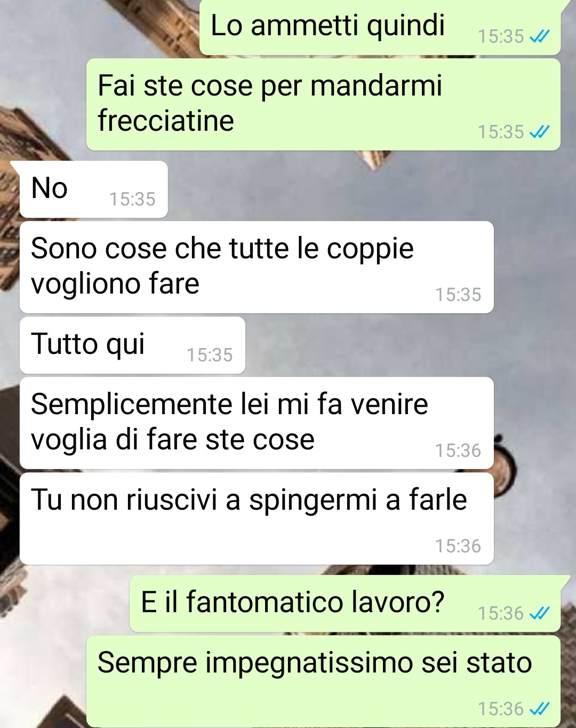The height and width of the screenshot is (728, 576).
Task: Tap the 15:36 timestamp under 'spingermi a farle'
Action: tap(458, 546)
